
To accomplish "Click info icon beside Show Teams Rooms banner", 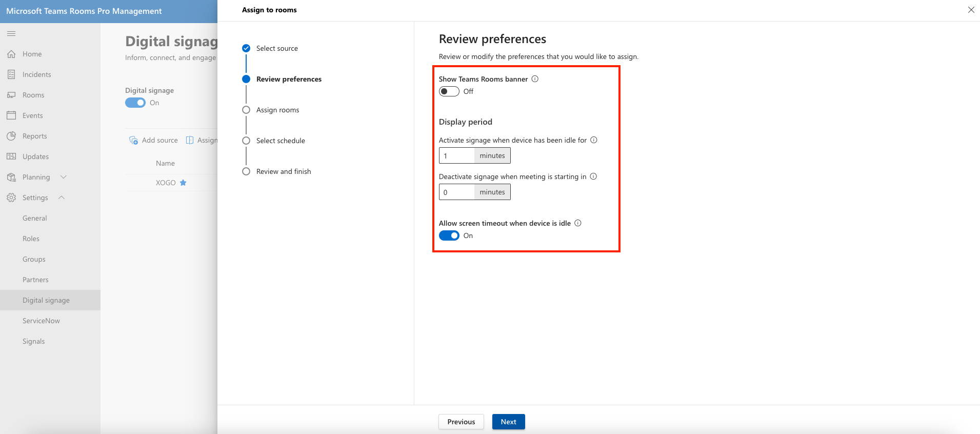I will tap(535, 78).
